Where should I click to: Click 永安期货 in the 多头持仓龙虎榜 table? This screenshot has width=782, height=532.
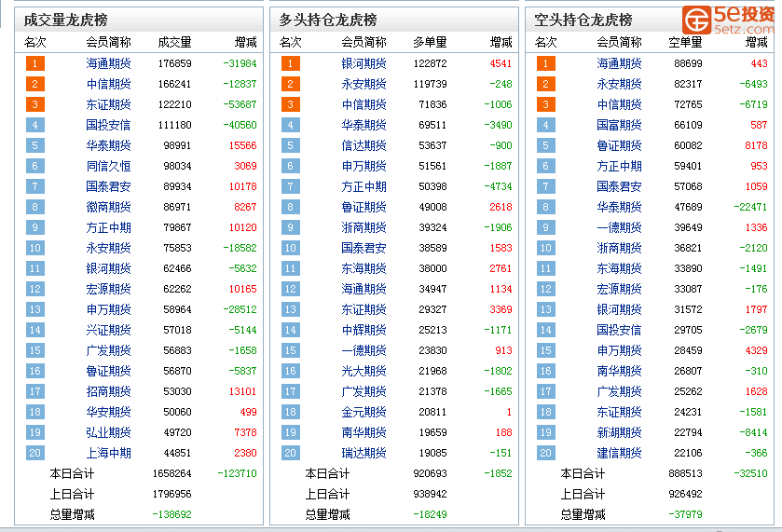tap(364, 84)
